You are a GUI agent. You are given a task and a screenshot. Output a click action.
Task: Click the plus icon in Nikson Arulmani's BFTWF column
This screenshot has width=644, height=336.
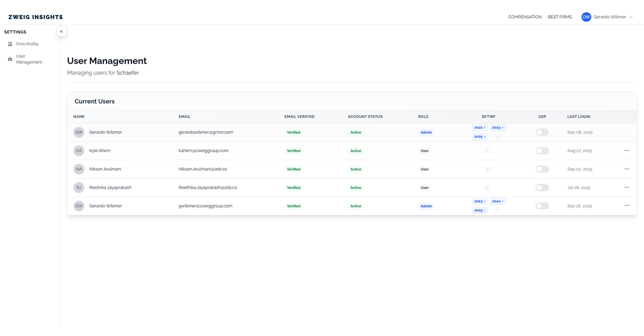(487, 169)
